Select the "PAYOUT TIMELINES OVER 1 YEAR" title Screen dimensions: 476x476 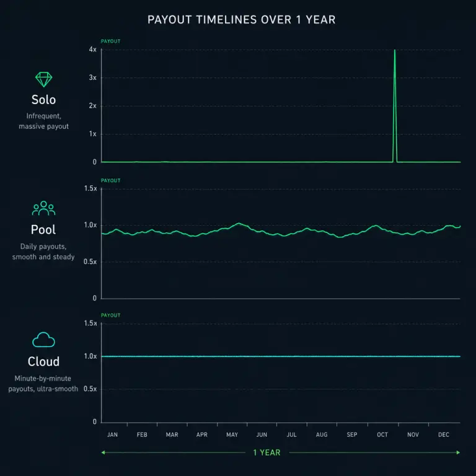pos(241,20)
